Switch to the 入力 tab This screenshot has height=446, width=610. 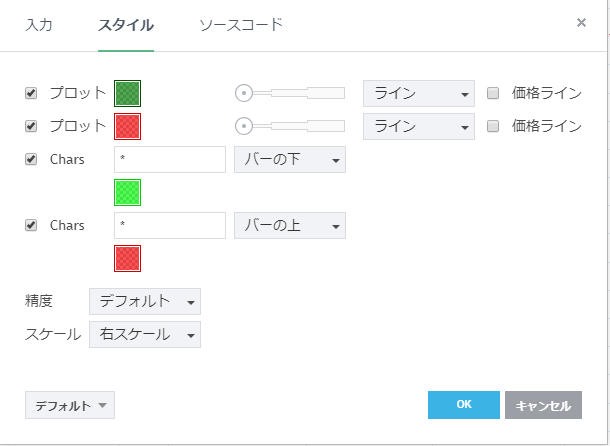click(39, 24)
